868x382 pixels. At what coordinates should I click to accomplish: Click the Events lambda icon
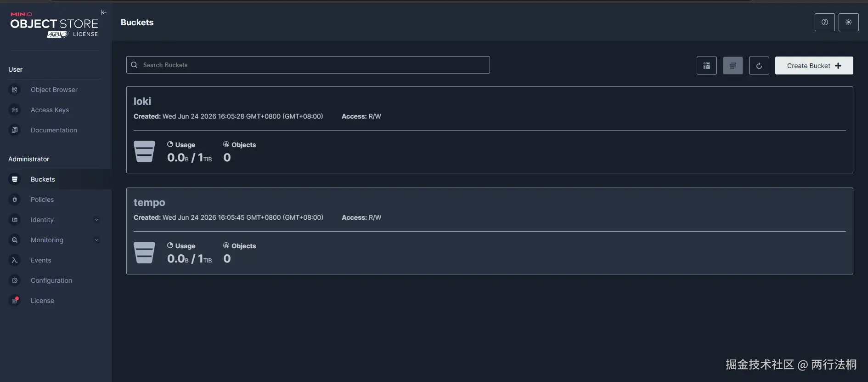[x=15, y=260]
